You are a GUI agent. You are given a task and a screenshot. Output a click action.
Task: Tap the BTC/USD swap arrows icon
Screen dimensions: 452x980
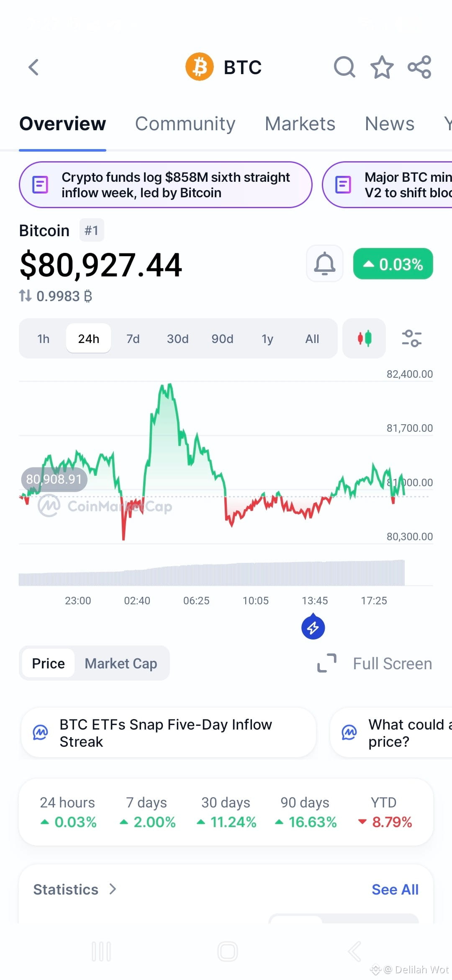tap(25, 296)
